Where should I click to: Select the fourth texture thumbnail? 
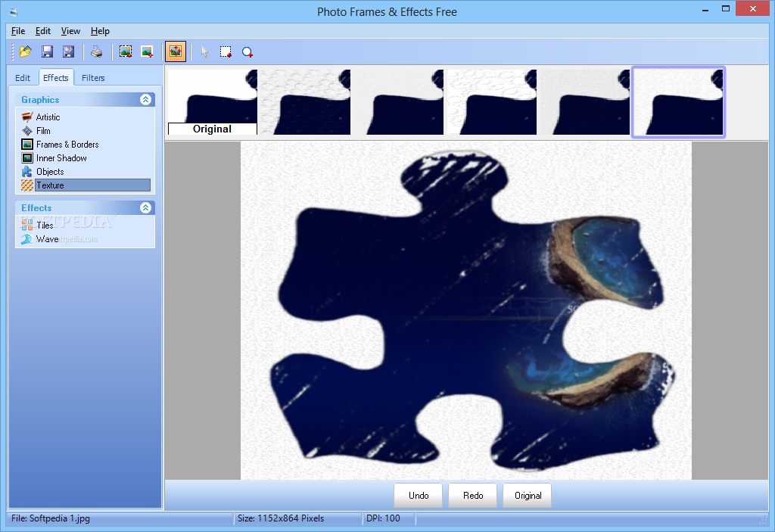(x=492, y=102)
